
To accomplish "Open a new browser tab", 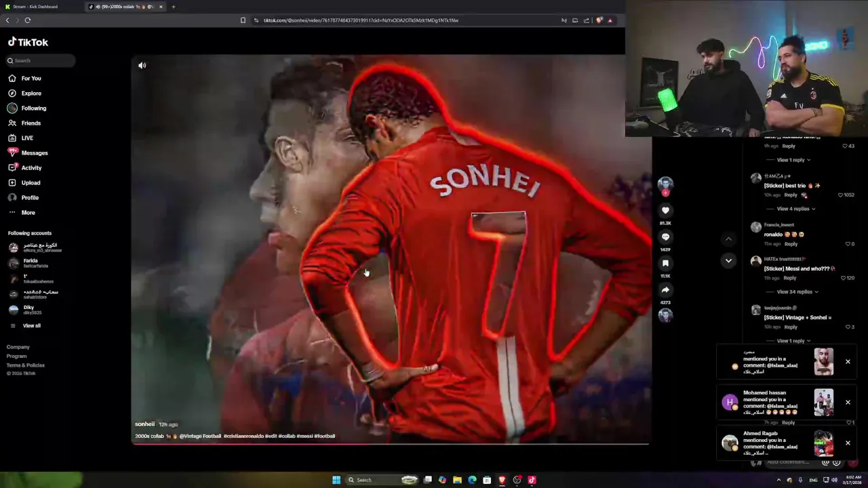I will tap(173, 7).
